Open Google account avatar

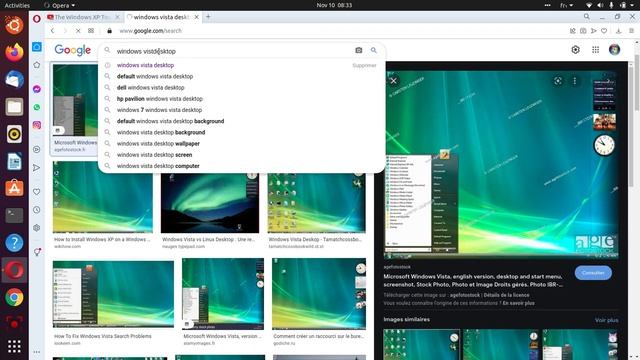[614, 50]
